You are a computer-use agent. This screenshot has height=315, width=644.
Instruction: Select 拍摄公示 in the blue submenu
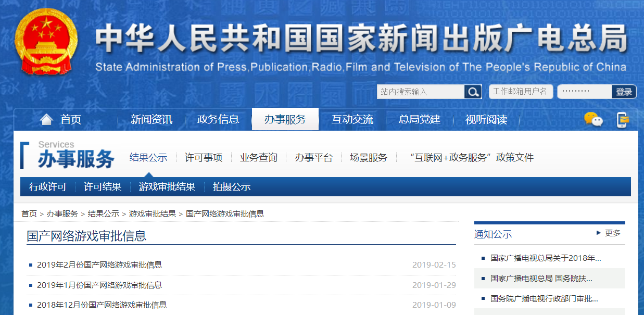point(232,187)
